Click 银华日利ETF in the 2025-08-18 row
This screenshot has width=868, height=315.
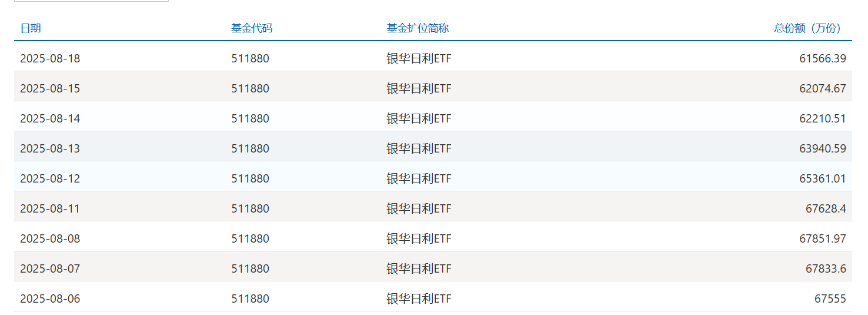pos(419,58)
